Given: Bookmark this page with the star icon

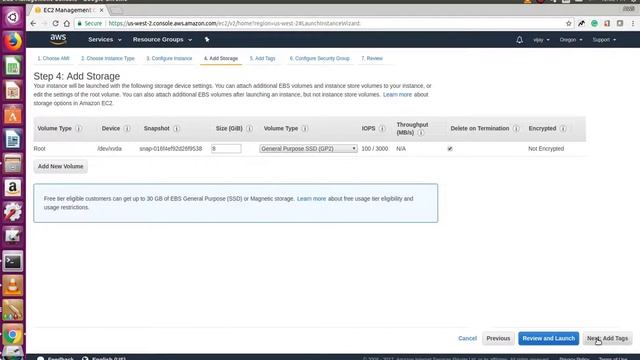Looking at the screenshot, I should point(569,24).
